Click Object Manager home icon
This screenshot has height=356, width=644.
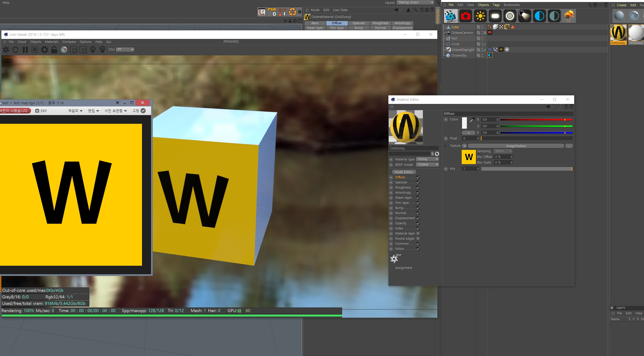595,5
